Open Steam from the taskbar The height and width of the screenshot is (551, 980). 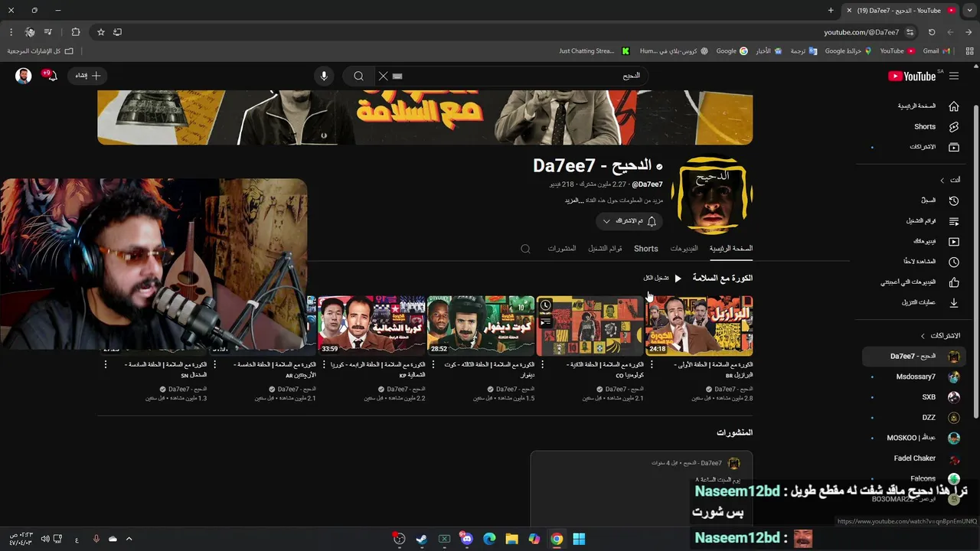point(422,539)
